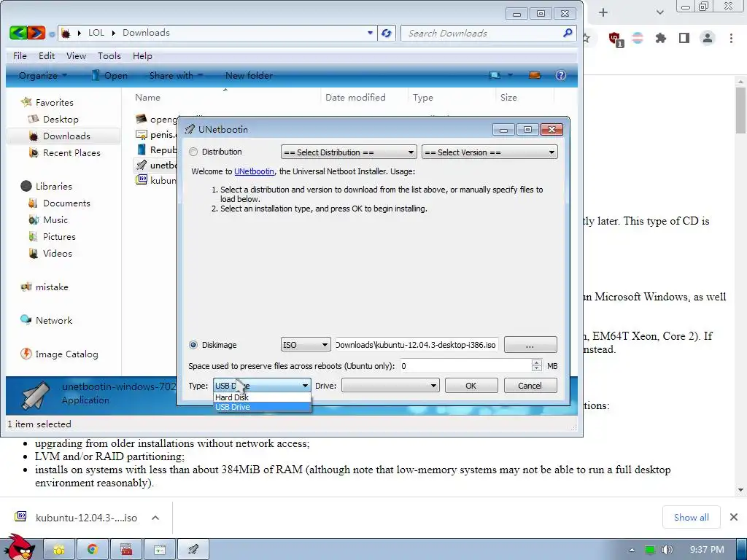Click Show all downloads button

coord(692,517)
